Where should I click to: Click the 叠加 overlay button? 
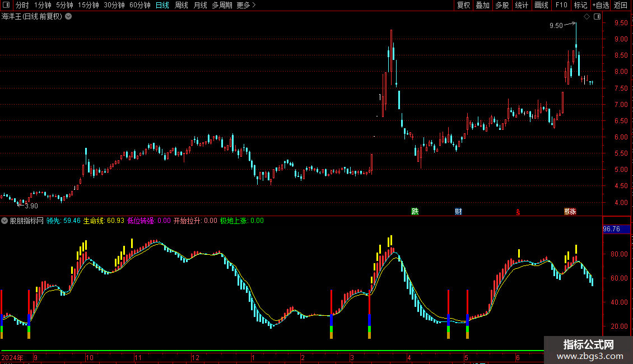(x=483, y=5)
